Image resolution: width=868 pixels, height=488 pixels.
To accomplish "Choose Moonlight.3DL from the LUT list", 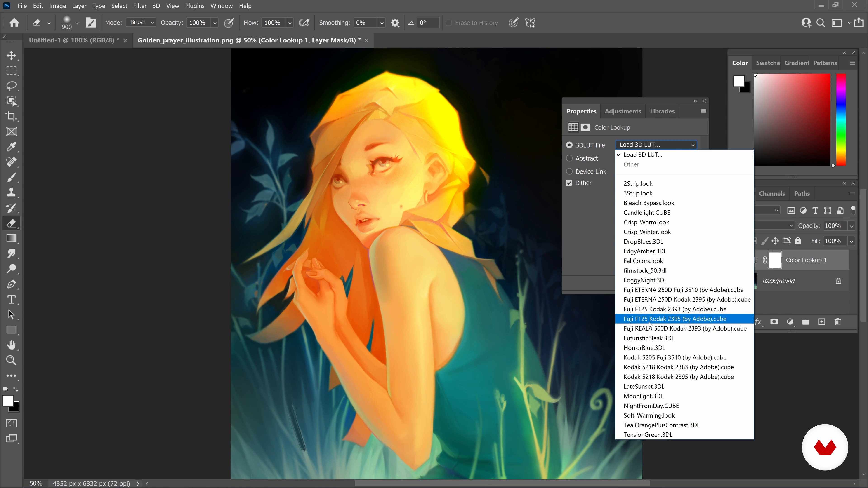I will point(684,396).
